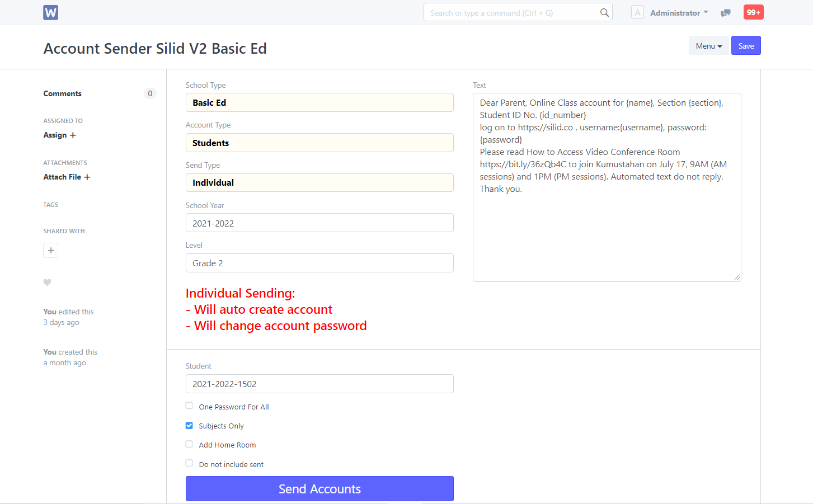Click the plus icon beside Attach File
The height and width of the screenshot is (504, 813).
tap(87, 177)
